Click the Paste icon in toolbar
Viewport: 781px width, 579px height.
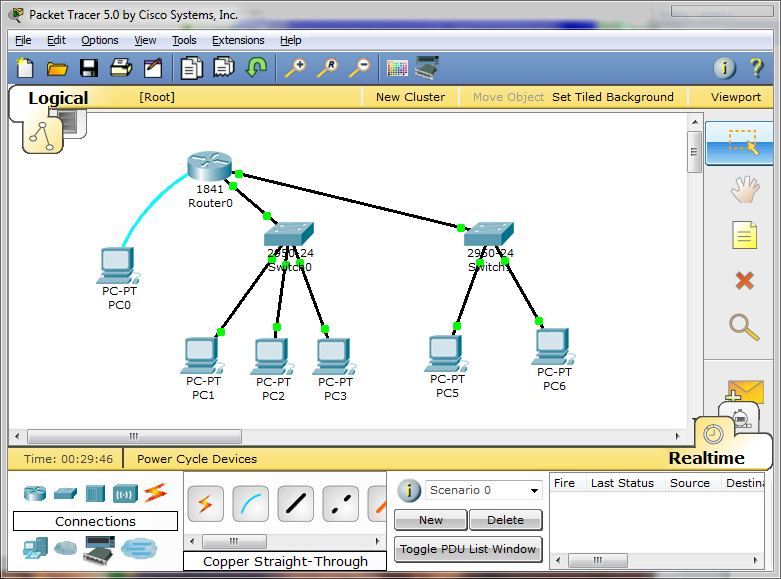(224, 67)
